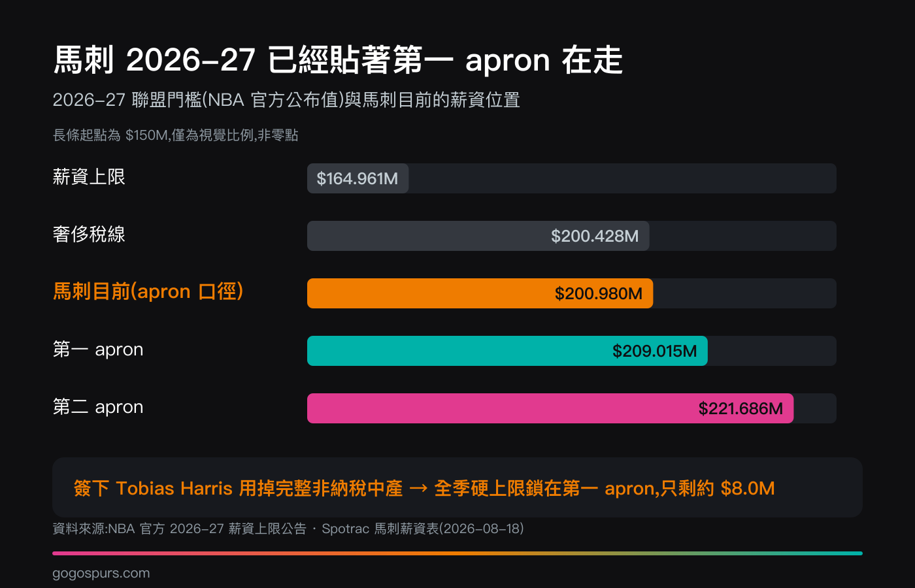
Task: Click the 資料來源 NBA and Spotrac source line
Action: (x=288, y=529)
